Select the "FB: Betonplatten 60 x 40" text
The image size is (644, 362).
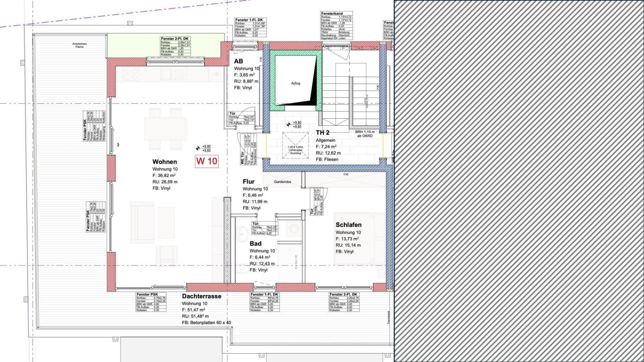click(206, 323)
